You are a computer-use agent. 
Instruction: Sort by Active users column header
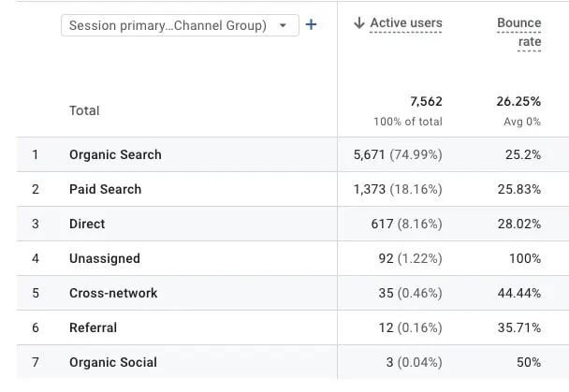pos(406,22)
